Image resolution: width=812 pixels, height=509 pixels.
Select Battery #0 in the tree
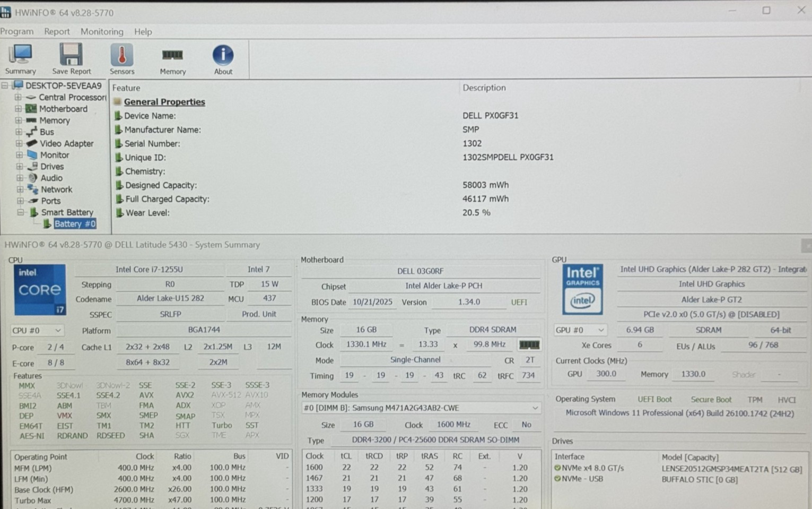click(x=75, y=224)
